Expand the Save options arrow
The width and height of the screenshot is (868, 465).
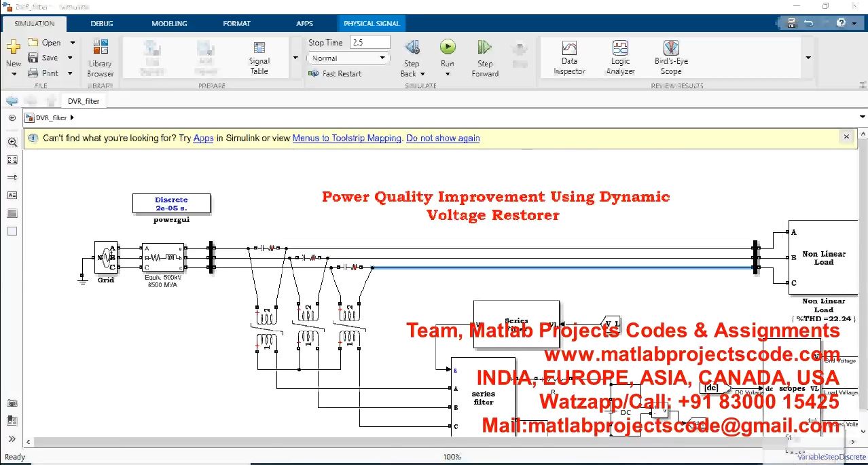tap(72, 58)
